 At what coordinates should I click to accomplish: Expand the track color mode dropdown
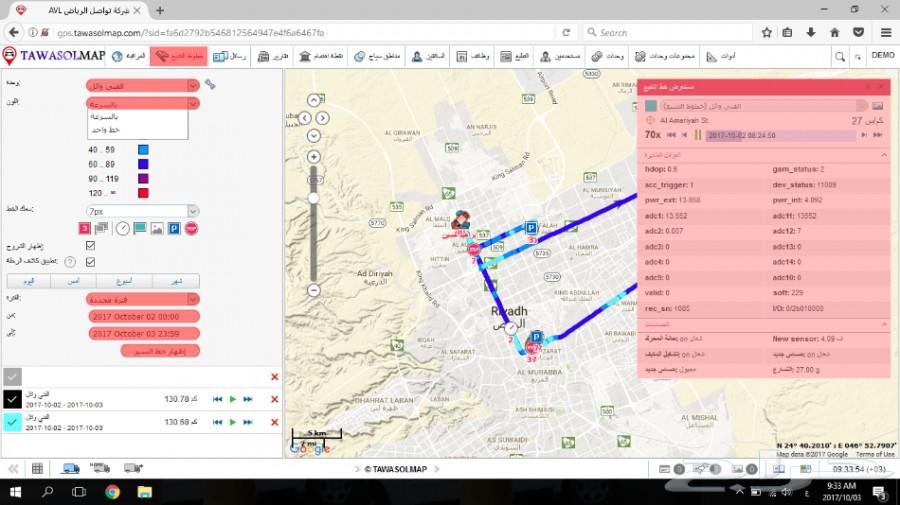coord(193,103)
